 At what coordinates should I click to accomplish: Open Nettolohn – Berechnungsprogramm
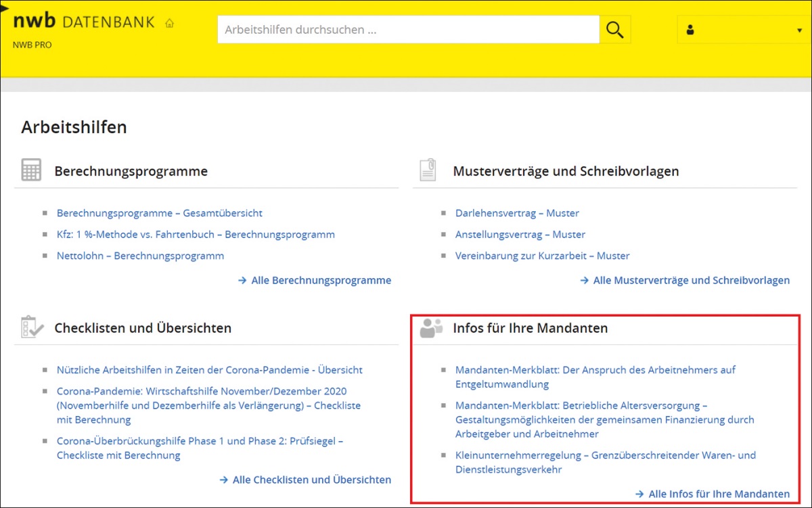140,256
